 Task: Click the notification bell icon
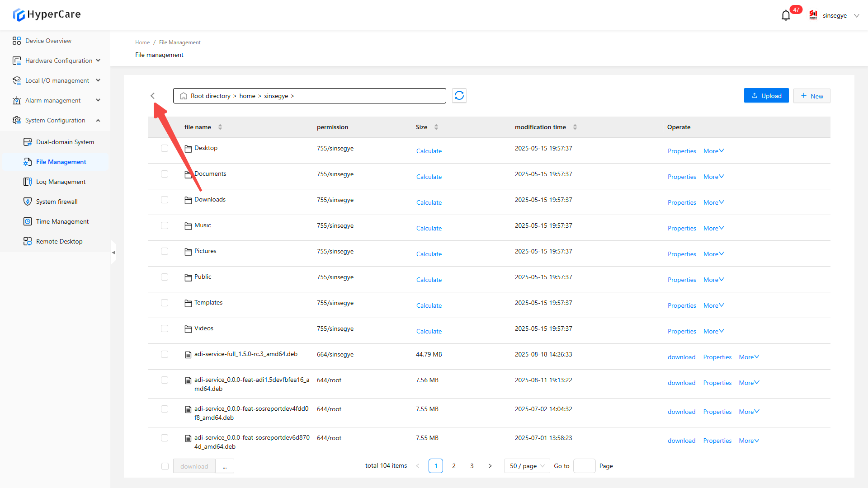pyautogui.click(x=786, y=15)
